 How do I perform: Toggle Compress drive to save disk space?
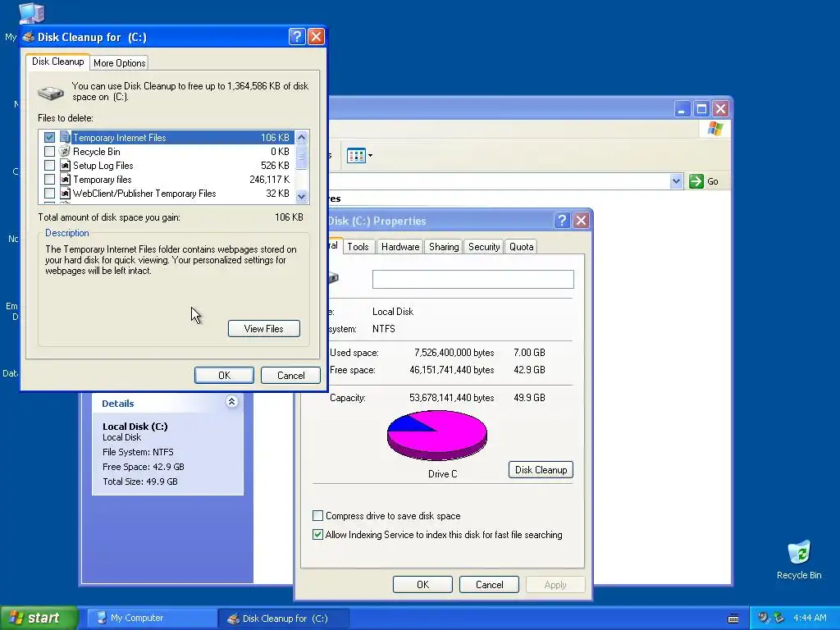317,516
